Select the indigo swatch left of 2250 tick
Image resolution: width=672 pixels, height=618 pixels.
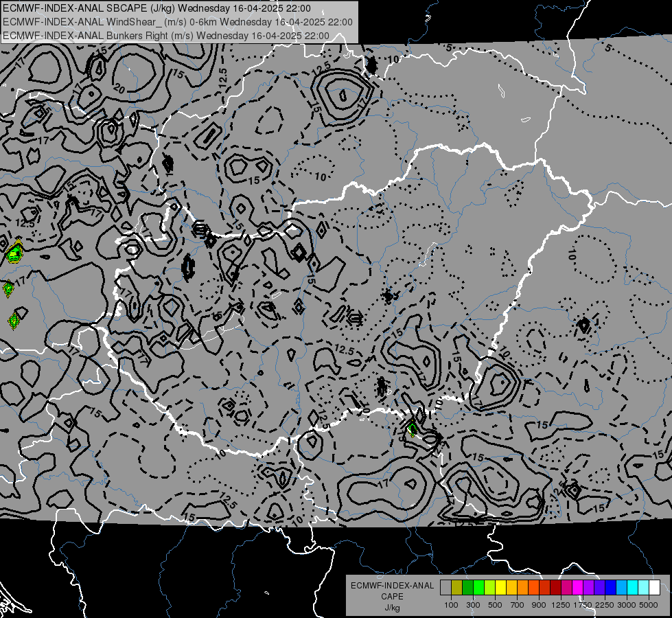tap(599, 588)
